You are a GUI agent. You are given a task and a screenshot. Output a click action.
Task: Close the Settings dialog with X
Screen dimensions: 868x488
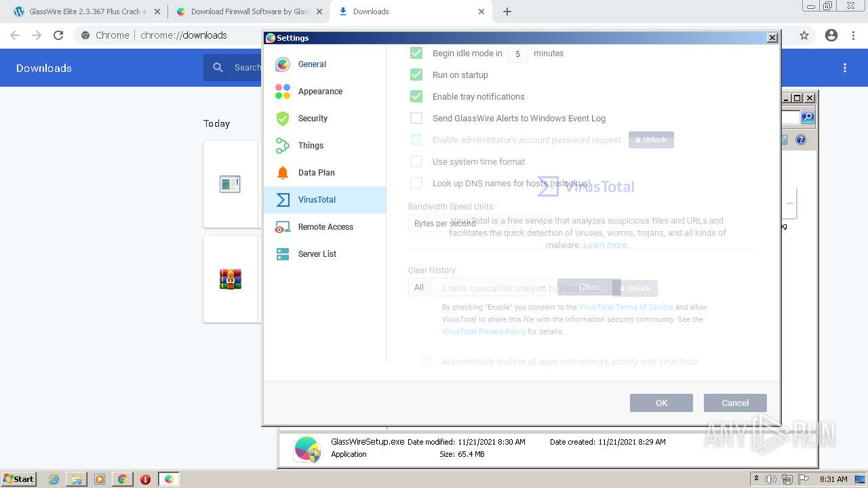[772, 38]
